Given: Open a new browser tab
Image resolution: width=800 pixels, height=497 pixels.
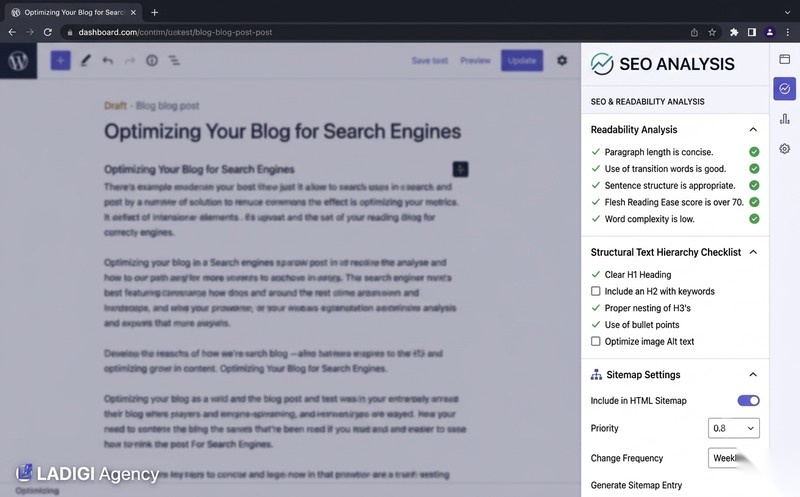Looking at the screenshot, I should (155, 12).
